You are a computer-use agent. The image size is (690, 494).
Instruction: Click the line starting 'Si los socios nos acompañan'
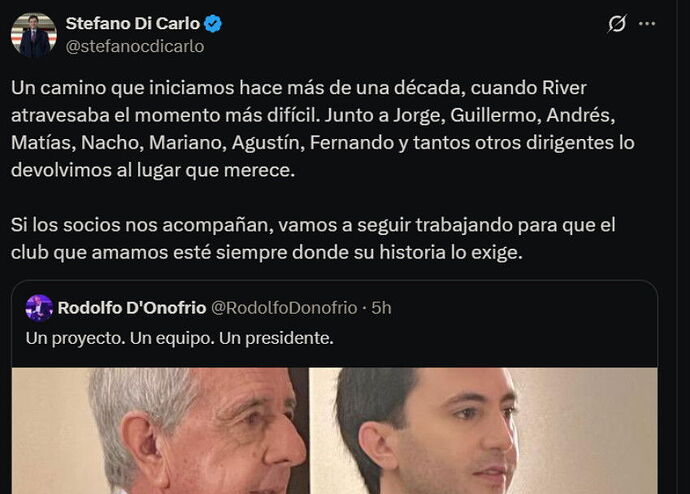(313, 225)
